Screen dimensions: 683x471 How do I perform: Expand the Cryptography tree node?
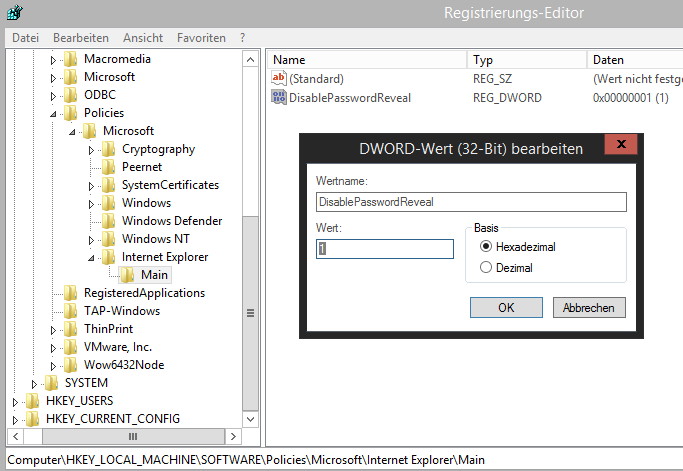point(91,150)
